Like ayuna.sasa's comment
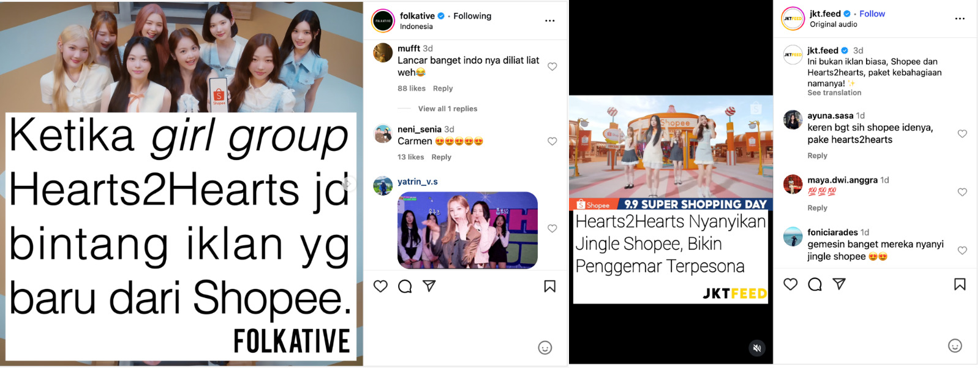 pyautogui.click(x=962, y=134)
